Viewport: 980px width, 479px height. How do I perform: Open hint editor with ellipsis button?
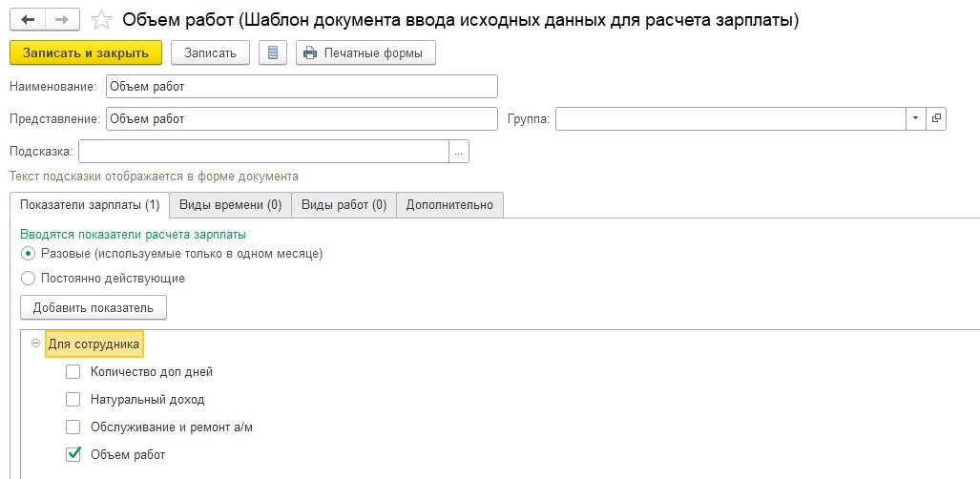pyautogui.click(x=459, y=152)
